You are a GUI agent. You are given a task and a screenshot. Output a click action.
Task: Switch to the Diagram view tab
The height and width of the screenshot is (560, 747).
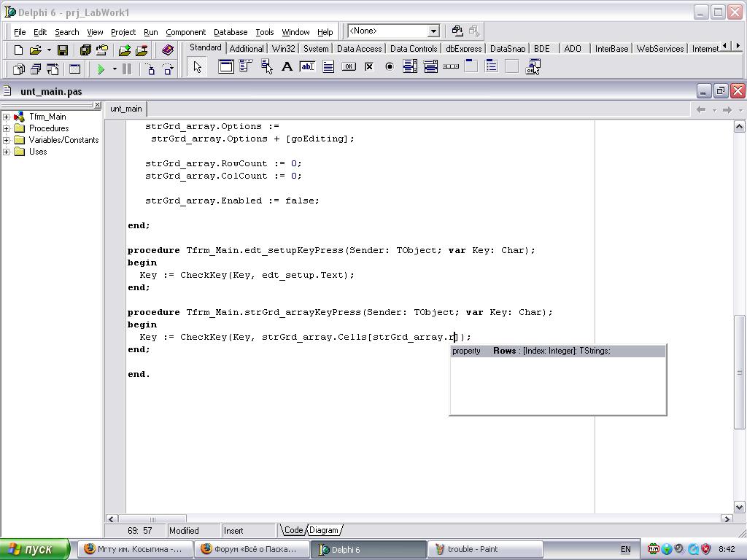[x=323, y=530]
